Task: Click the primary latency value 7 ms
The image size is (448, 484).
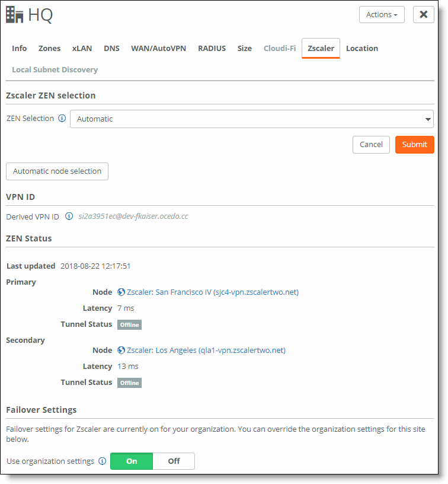Action: 126,308
